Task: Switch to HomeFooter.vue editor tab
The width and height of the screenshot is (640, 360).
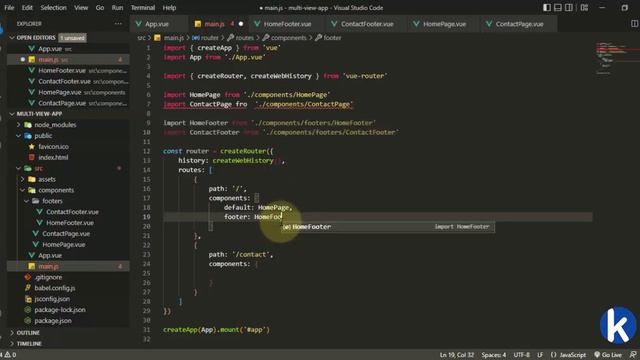Action: pos(287,24)
